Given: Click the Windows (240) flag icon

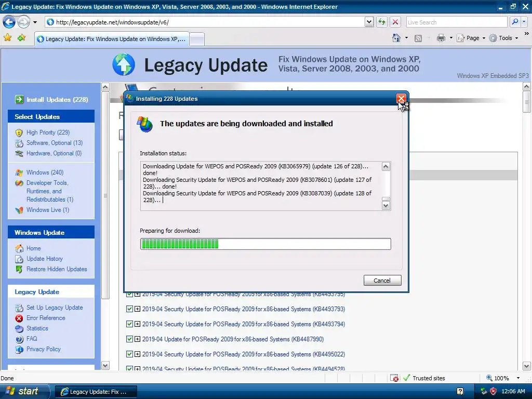Looking at the screenshot, I should [x=19, y=172].
